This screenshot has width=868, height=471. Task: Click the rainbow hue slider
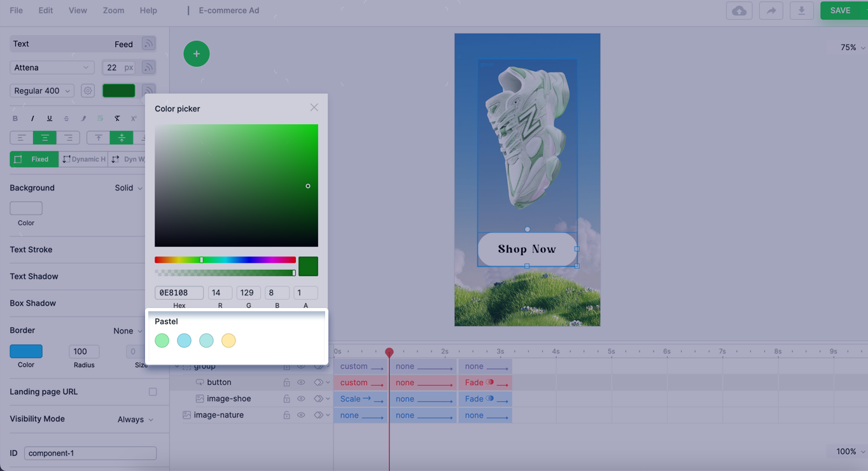pos(225,260)
